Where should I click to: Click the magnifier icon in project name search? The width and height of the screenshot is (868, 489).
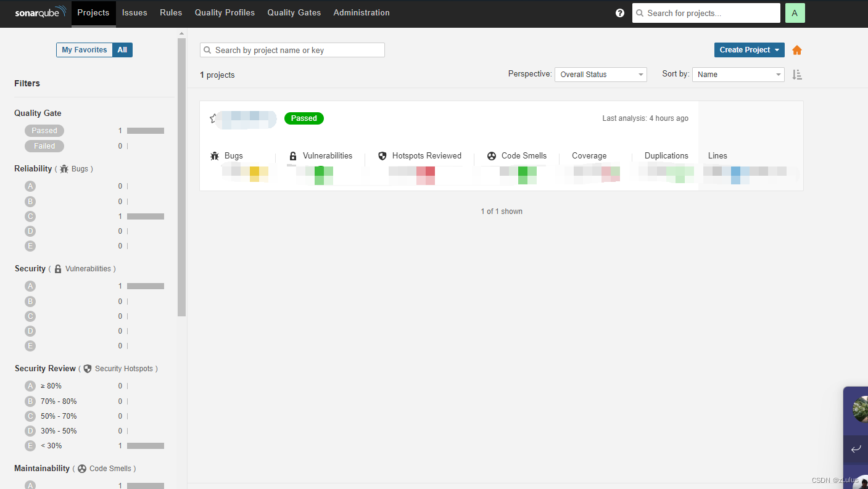208,50
